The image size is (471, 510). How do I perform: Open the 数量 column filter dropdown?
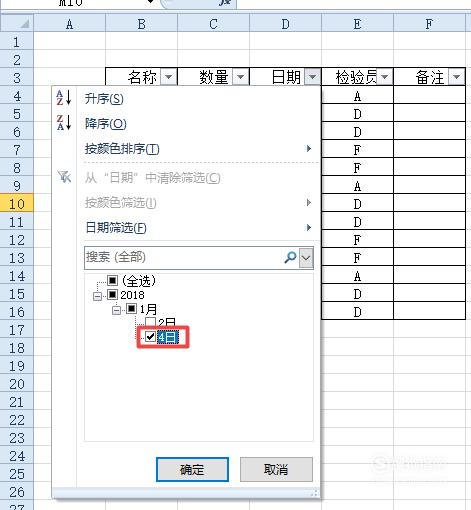click(x=241, y=77)
